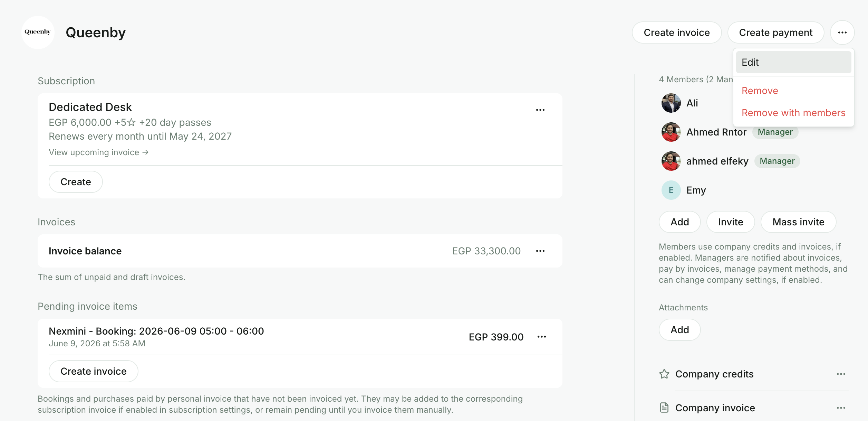Click Emy's initial avatar
Screen dimensions: 868x421
coord(671,190)
